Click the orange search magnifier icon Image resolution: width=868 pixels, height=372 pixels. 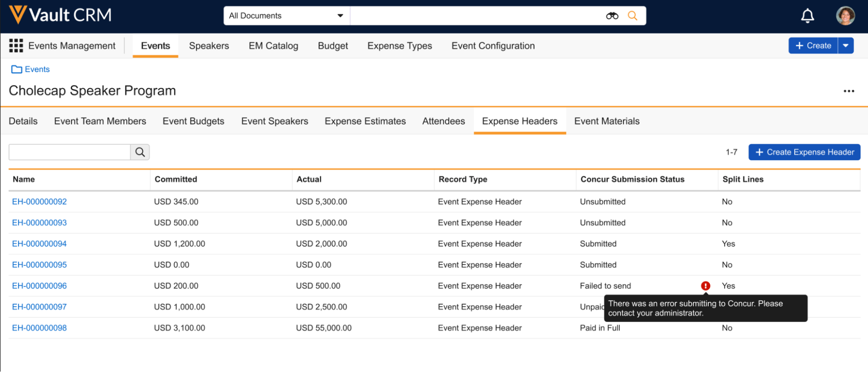pos(632,16)
